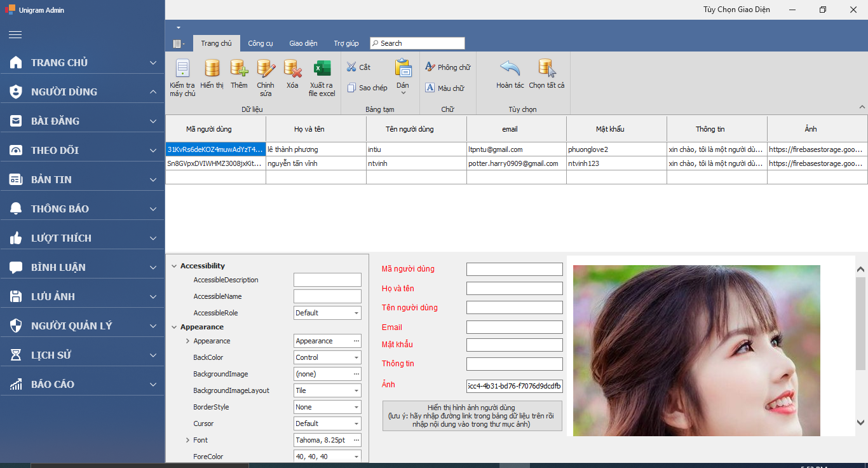Click the Phông chữ font icon
The height and width of the screenshot is (468, 868).
(x=431, y=66)
